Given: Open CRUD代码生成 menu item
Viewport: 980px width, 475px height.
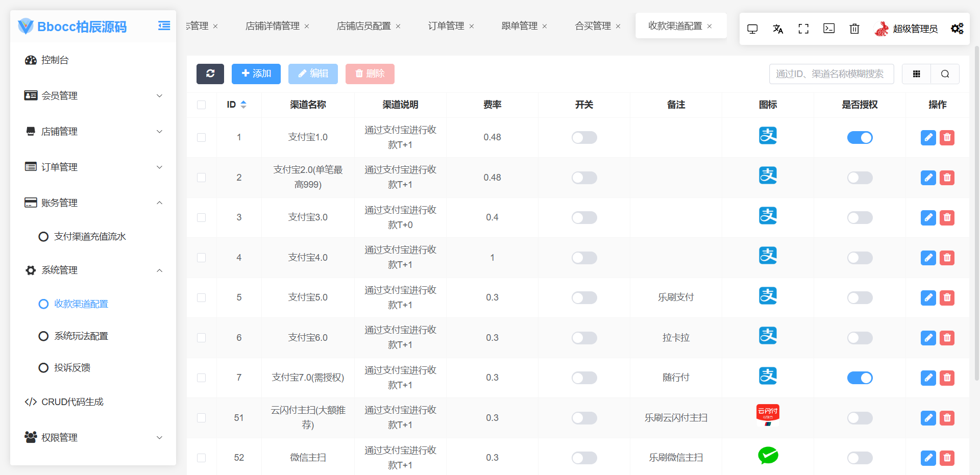Looking at the screenshot, I should (93, 402).
